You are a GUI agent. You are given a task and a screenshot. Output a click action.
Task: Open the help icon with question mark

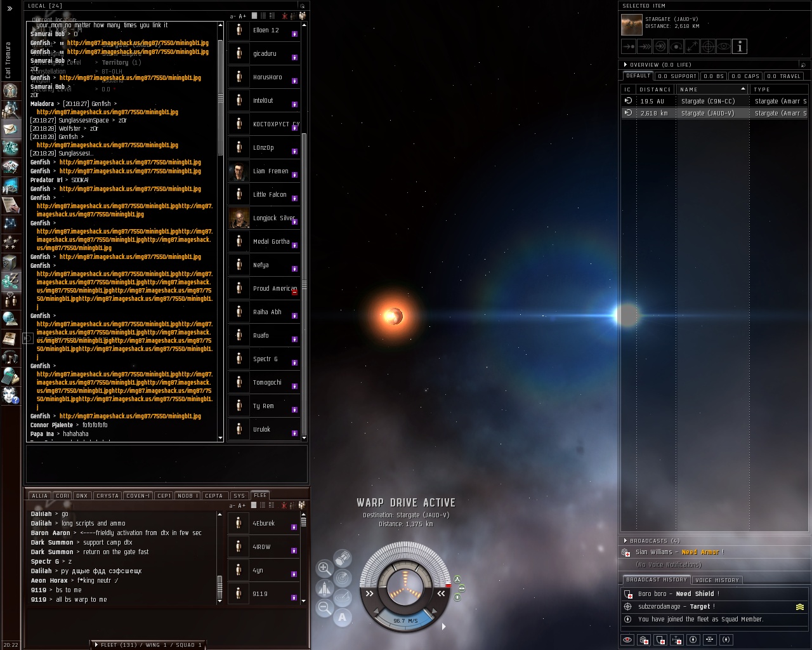(x=10, y=395)
